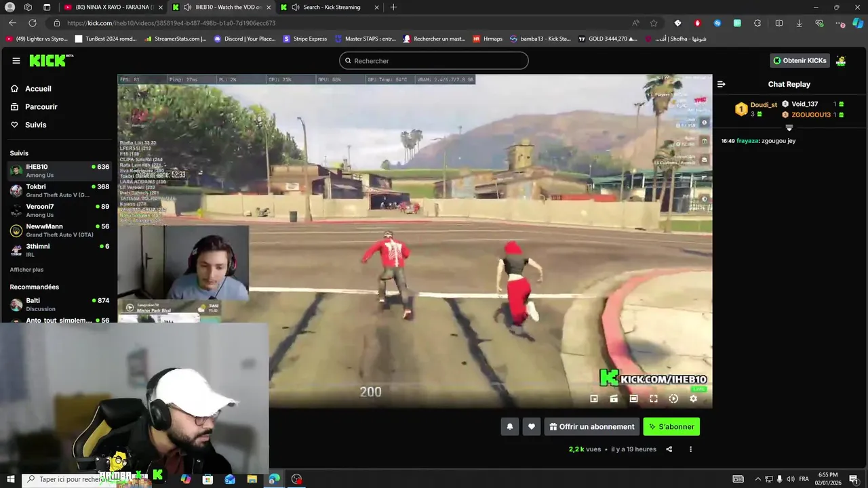Screen dimensions: 868x488
Task: Add page to favorites star
Action: pyautogui.click(x=654, y=23)
